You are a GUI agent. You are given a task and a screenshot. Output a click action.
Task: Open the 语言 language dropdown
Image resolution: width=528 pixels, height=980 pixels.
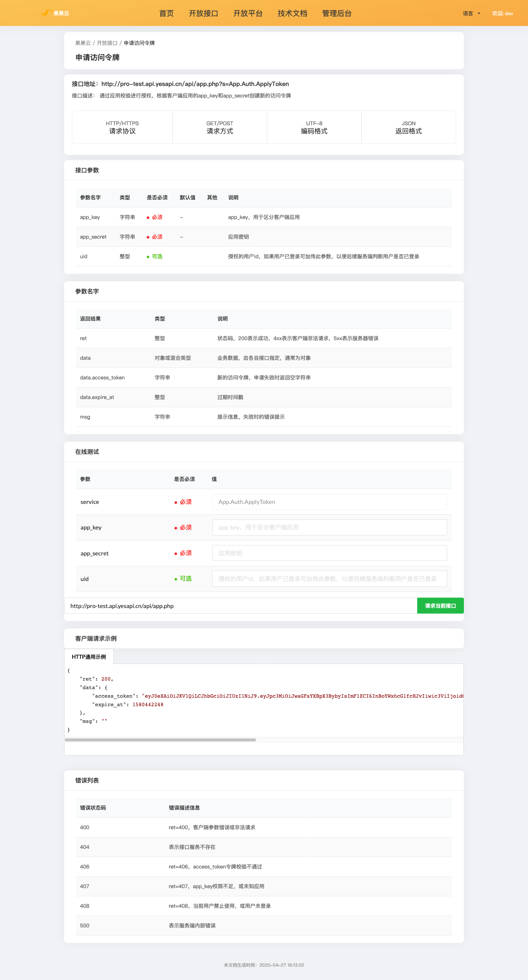pyautogui.click(x=471, y=13)
